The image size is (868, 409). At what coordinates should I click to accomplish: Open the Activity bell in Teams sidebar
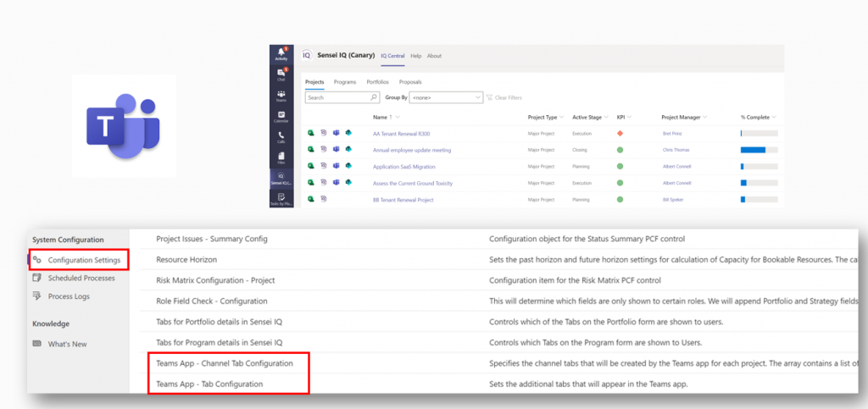click(x=281, y=55)
